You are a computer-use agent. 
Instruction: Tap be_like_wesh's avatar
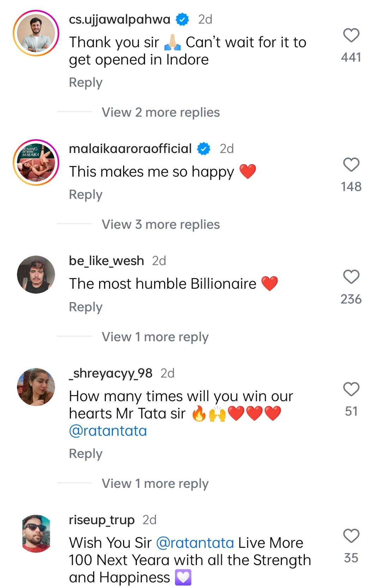point(36,275)
